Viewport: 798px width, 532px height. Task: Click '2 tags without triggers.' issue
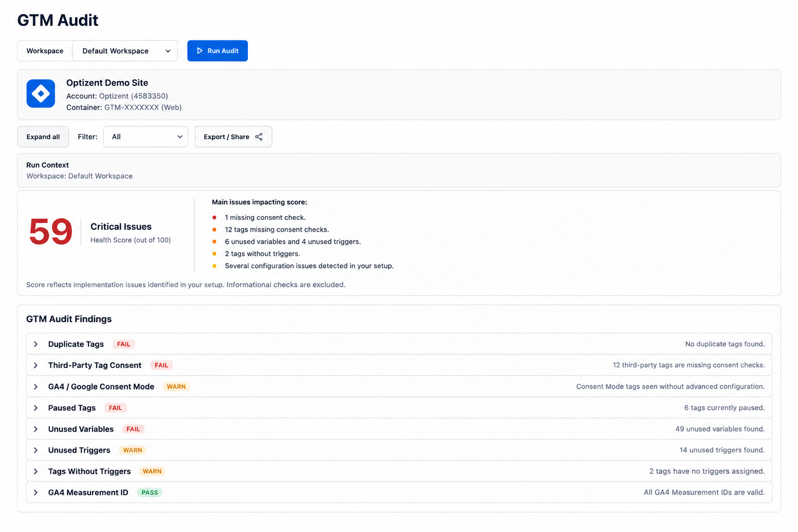pos(262,254)
